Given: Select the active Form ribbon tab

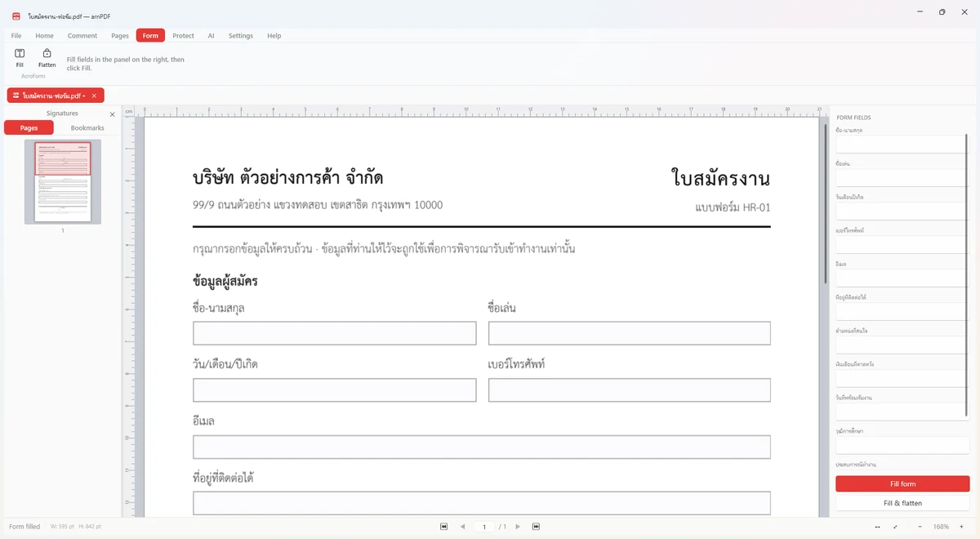Looking at the screenshot, I should pyautogui.click(x=150, y=36).
